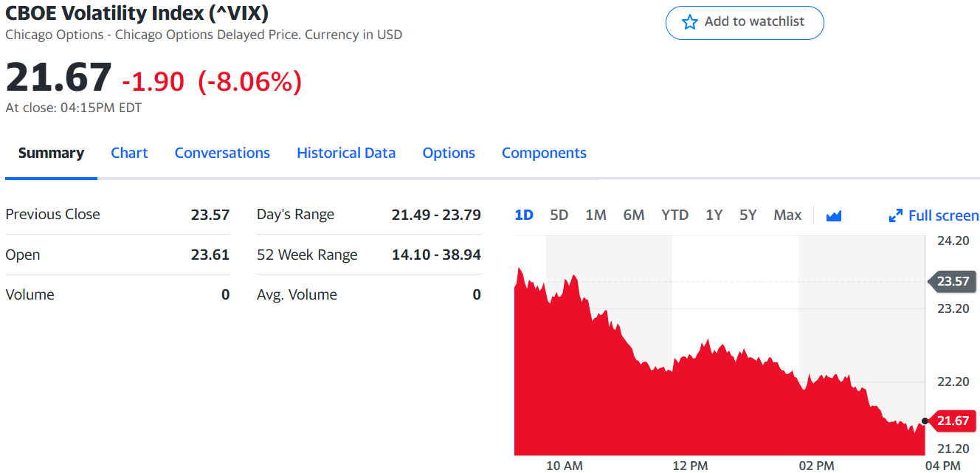
Task: Switch chart type with the mountain chart icon
Action: point(834,215)
